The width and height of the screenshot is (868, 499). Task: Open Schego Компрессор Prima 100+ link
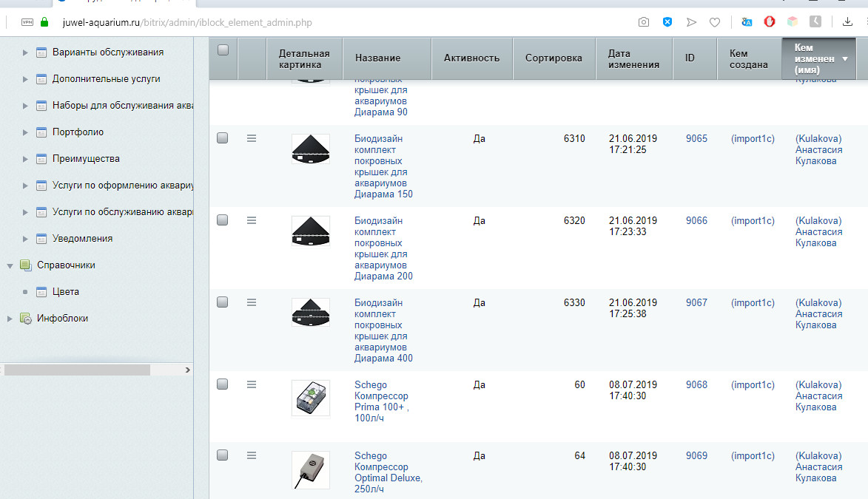pos(381,401)
